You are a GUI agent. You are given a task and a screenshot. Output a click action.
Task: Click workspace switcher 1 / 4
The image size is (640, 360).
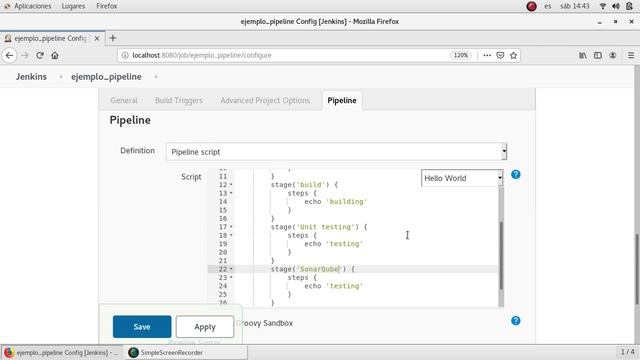click(x=627, y=351)
